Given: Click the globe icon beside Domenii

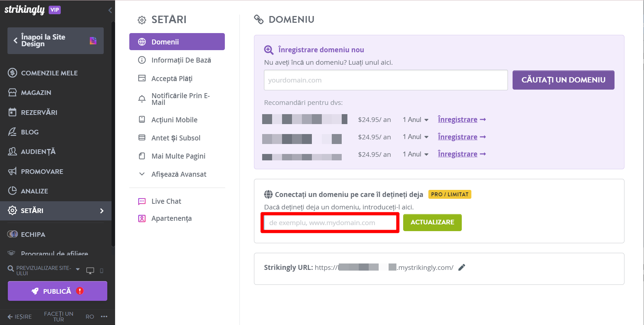Looking at the screenshot, I should (x=142, y=42).
